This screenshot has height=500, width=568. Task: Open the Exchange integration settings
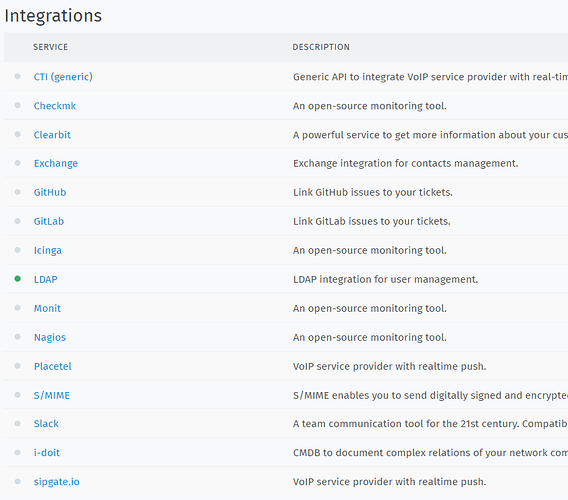(x=56, y=163)
